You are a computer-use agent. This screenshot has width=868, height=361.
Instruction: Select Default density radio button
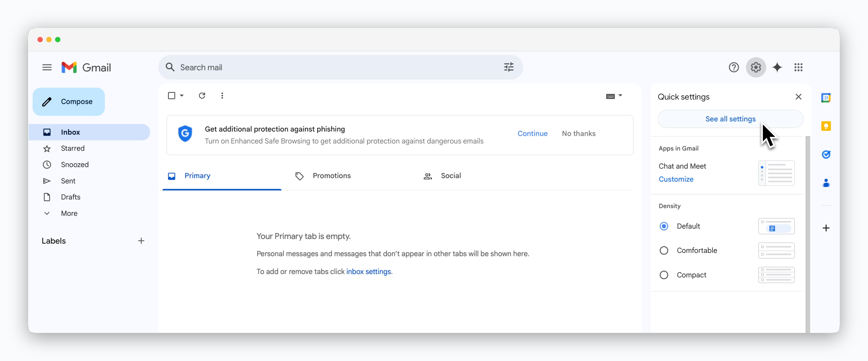[x=664, y=226]
